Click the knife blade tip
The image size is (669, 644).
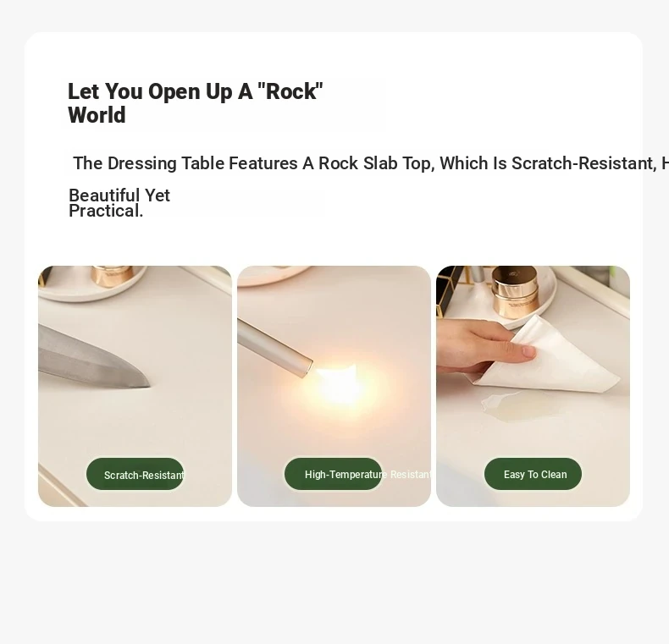point(143,382)
